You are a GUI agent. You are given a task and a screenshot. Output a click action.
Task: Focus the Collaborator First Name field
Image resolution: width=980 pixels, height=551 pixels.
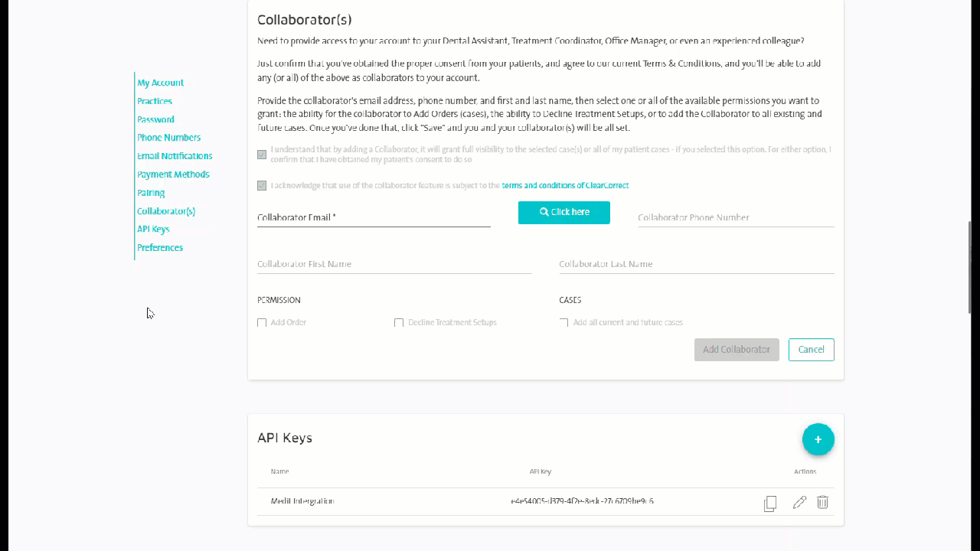point(394,264)
